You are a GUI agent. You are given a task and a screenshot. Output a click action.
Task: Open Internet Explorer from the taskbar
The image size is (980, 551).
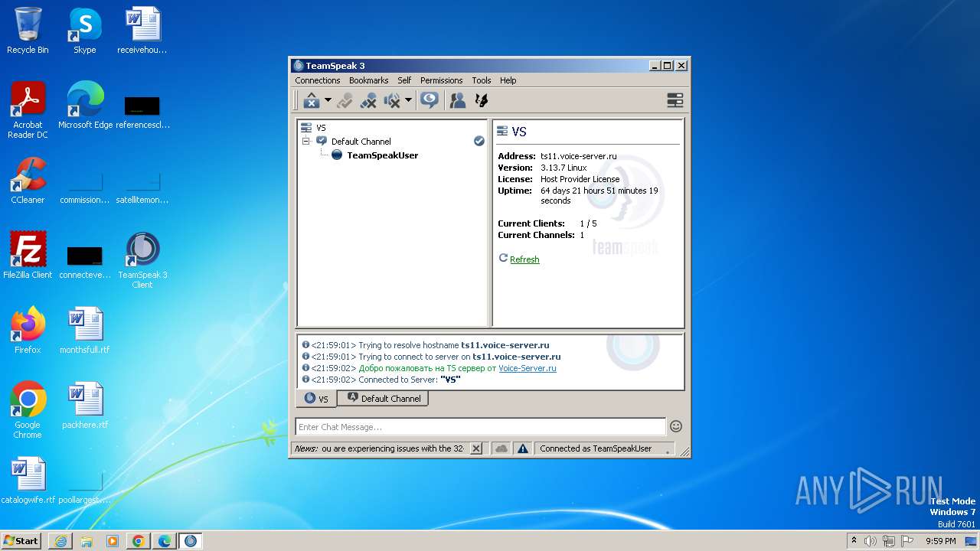tap(60, 541)
